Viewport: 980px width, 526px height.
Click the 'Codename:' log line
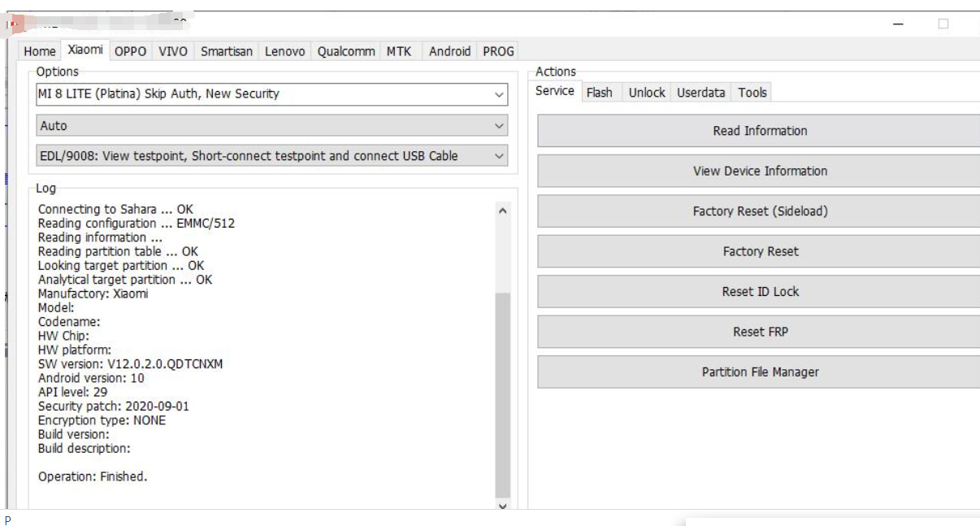[69, 322]
